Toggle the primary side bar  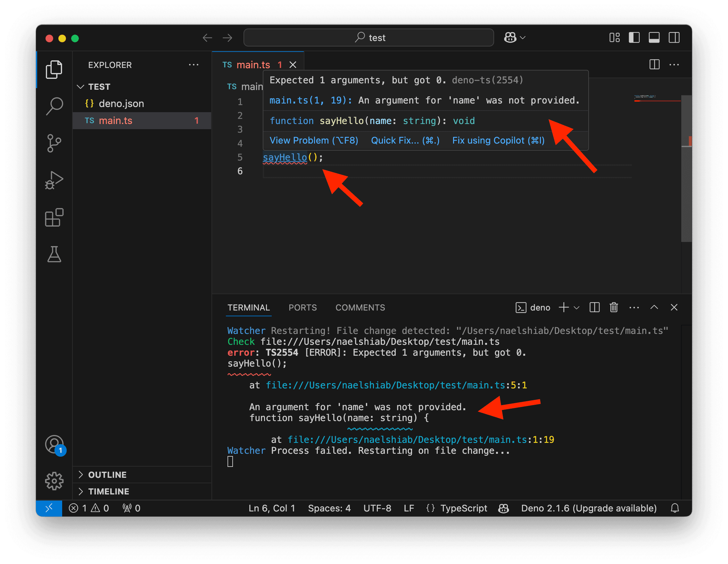(x=634, y=37)
